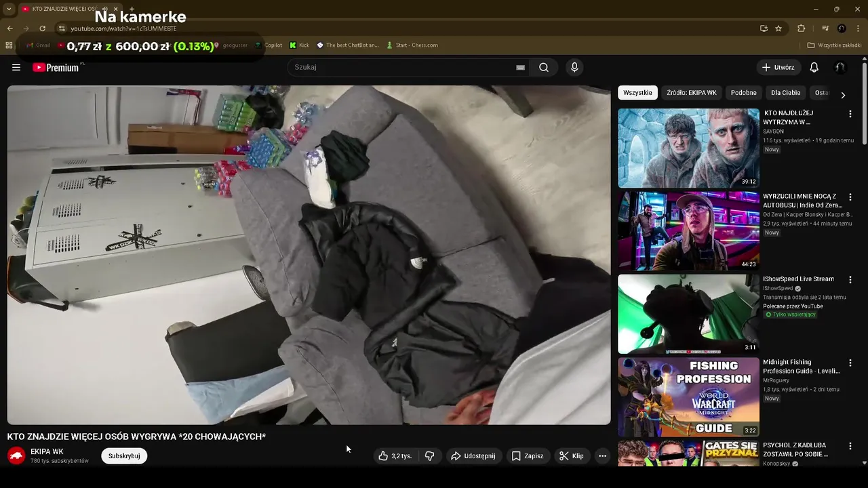Select the Wszystkie filter chip
Screen dimensions: 868x488
pos(637,93)
